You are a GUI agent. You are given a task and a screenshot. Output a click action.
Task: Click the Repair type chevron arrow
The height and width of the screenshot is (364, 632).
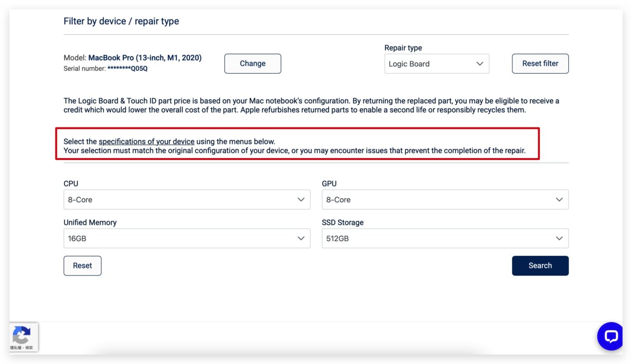click(480, 64)
